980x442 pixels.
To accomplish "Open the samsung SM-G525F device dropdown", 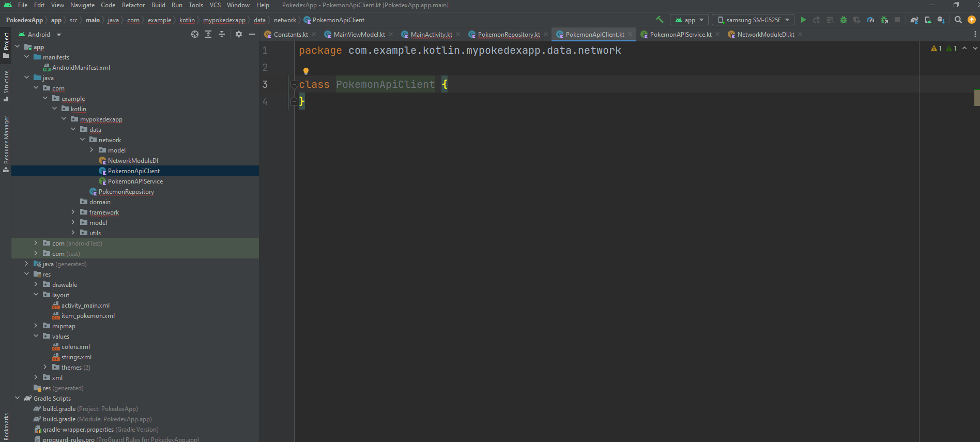I will (754, 20).
